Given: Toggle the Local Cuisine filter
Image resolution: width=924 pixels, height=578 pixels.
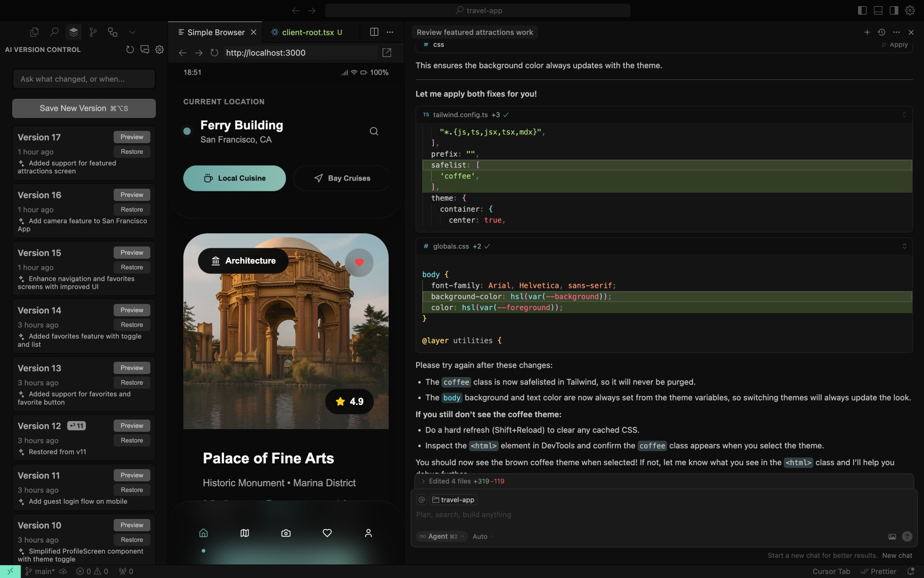Looking at the screenshot, I should [x=234, y=178].
